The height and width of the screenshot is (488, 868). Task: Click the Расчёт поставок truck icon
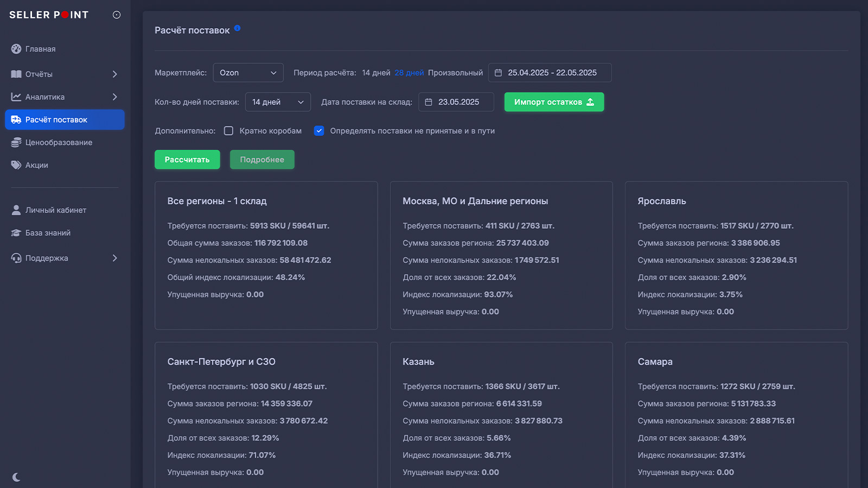(x=16, y=120)
